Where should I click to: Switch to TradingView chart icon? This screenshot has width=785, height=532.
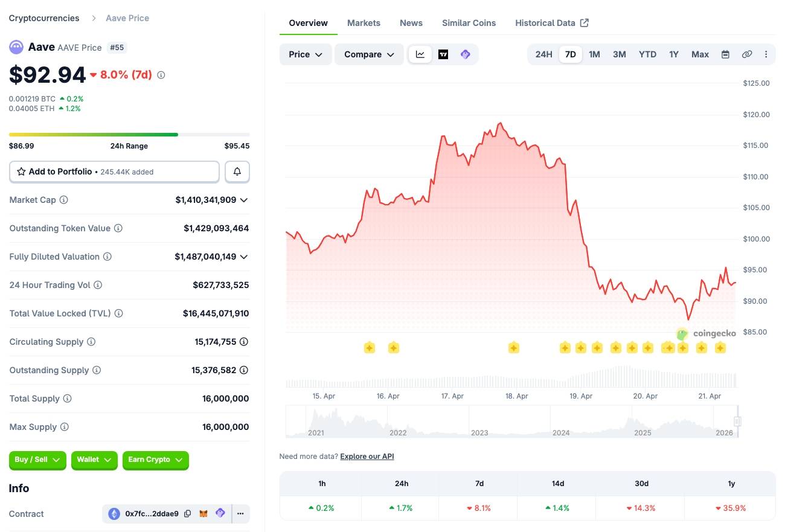tap(443, 54)
